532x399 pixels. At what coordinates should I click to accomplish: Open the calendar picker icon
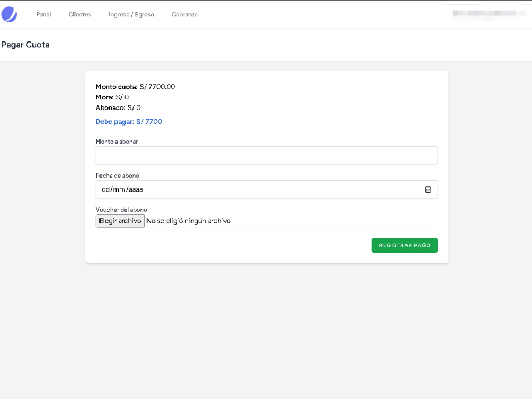(x=428, y=189)
